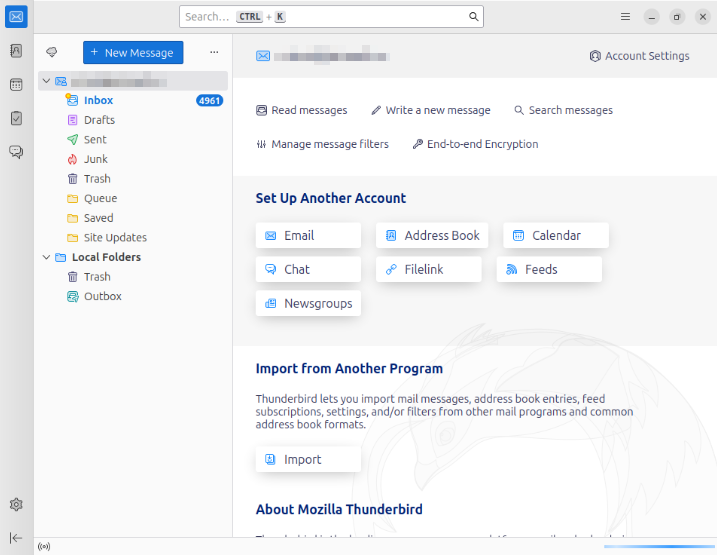The width and height of the screenshot is (717, 555).
Task: Collapse the spaces toolbar
Action: (x=16, y=538)
